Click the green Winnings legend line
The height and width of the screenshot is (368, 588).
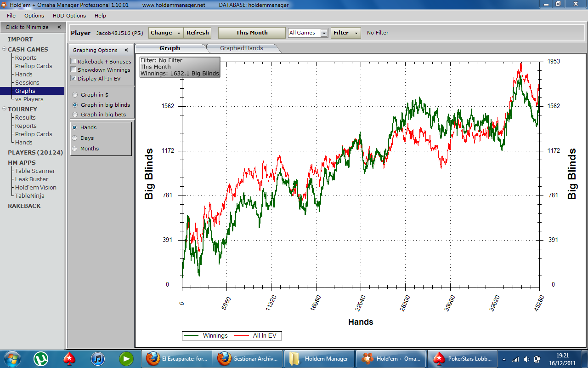pos(191,335)
